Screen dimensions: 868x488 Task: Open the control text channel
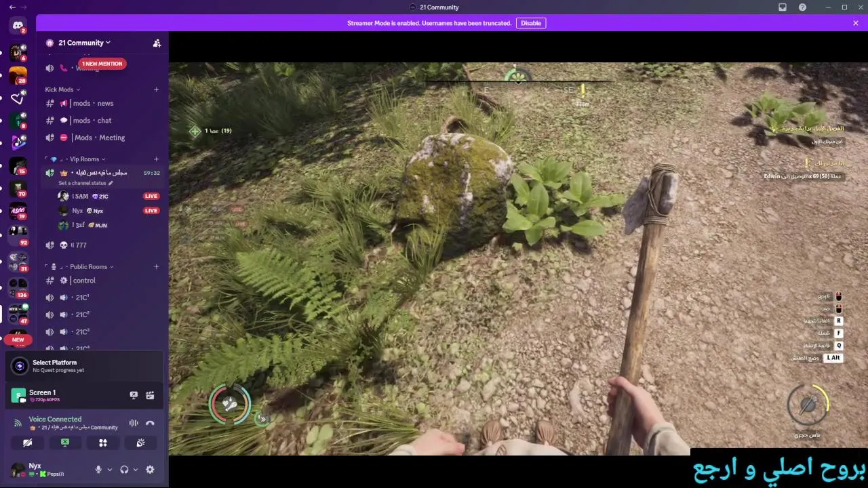[x=103, y=281]
